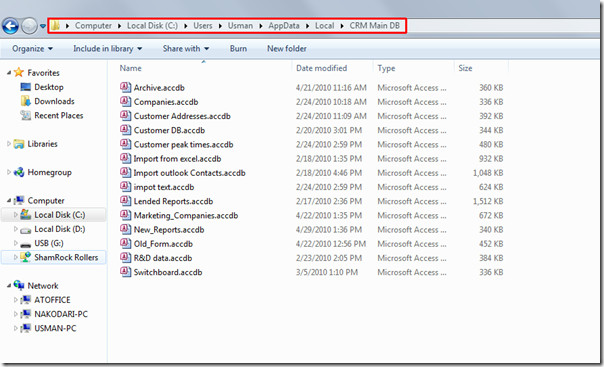Click the Customer DB.accdb file icon
The height and width of the screenshot is (367, 604).
click(x=125, y=130)
